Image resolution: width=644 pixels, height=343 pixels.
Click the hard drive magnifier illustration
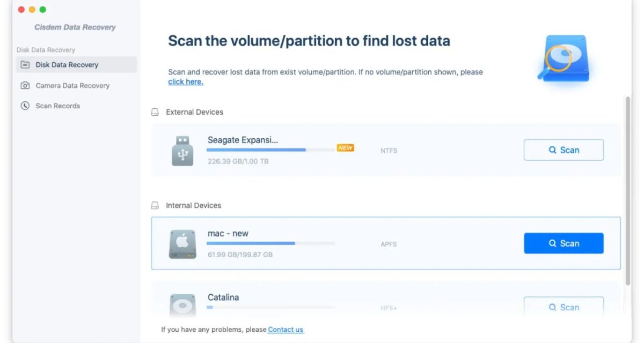(562, 58)
